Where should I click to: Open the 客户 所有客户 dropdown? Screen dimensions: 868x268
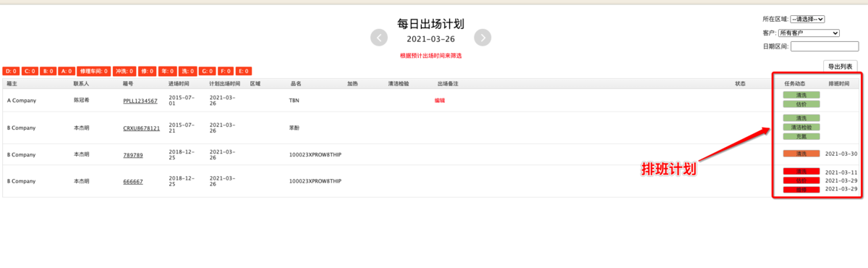point(809,33)
